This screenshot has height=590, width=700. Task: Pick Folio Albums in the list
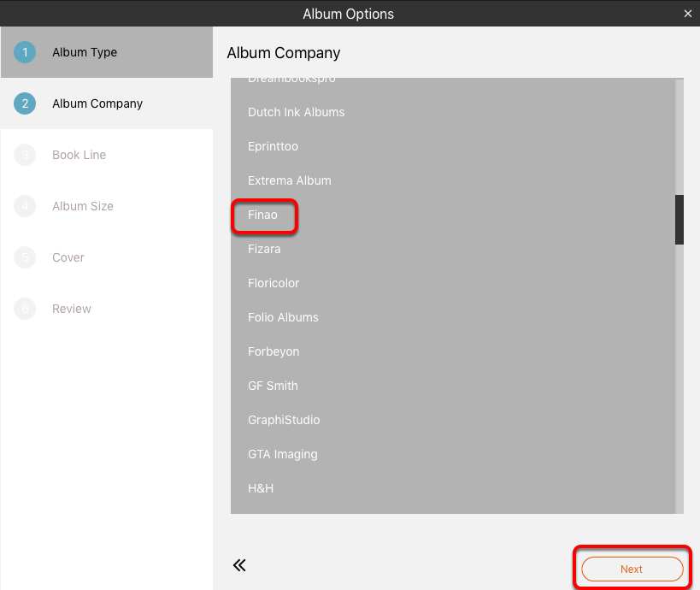tap(453, 317)
